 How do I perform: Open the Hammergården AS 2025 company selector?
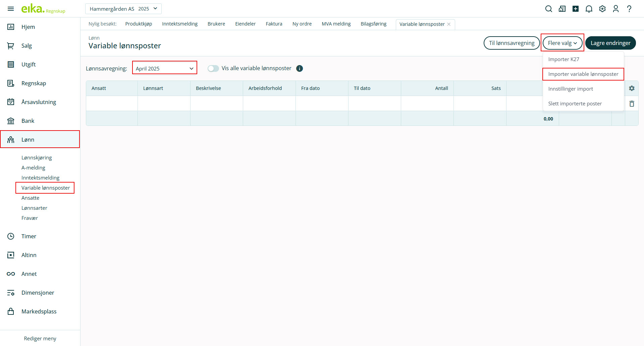pos(123,9)
